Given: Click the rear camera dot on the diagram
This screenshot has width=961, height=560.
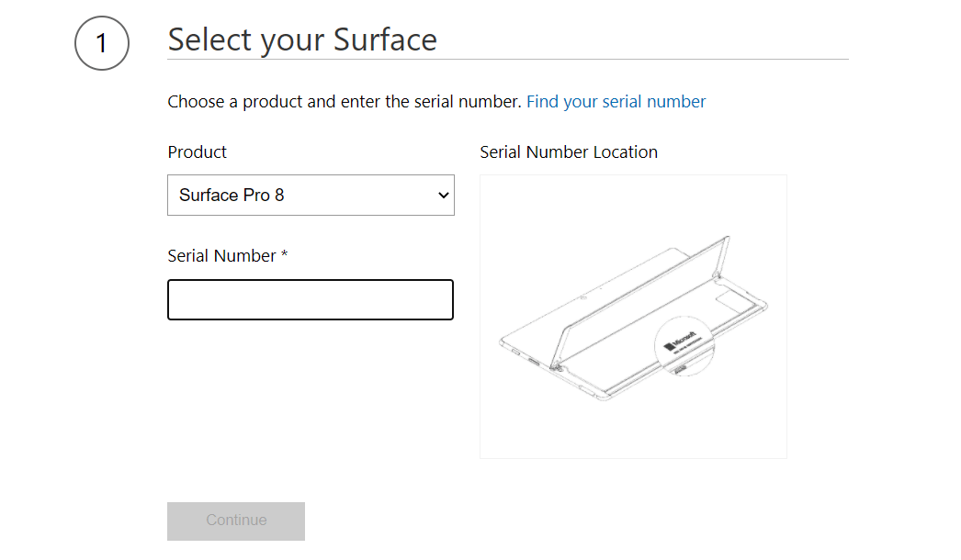Looking at the screenshot, I should click(x=582, y=297).
